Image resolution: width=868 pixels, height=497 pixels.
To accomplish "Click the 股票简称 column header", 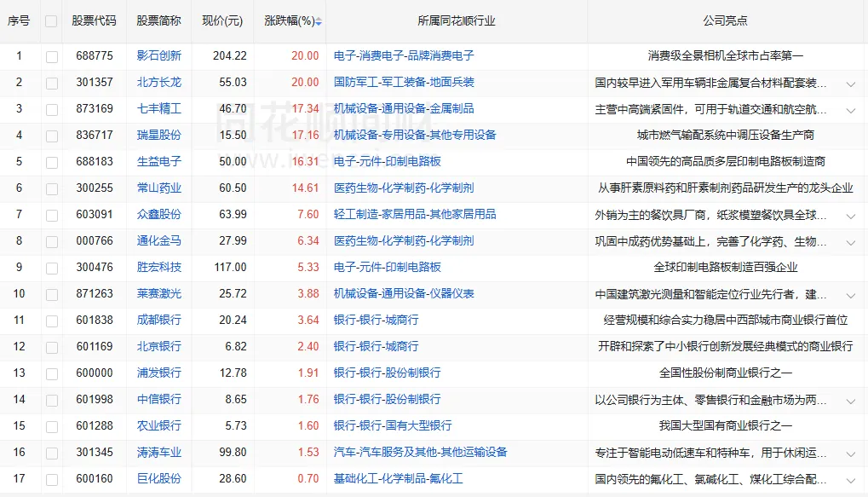I will point(159,21).
